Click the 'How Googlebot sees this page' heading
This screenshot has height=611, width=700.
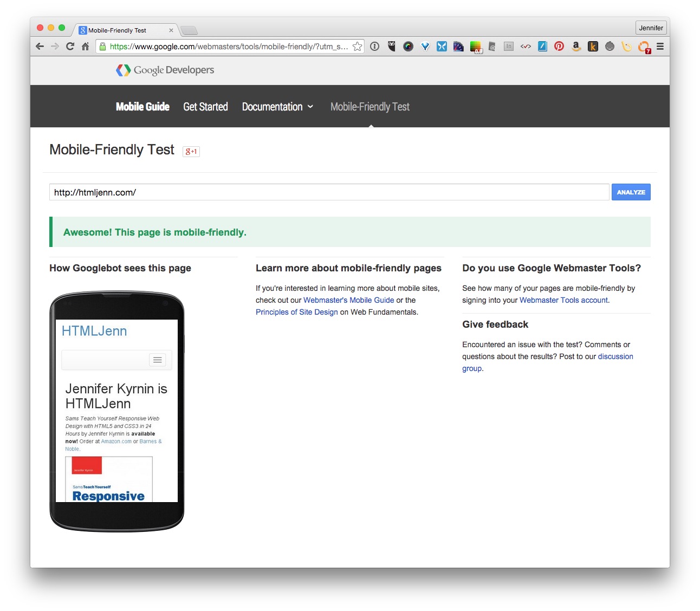(120, 268)
